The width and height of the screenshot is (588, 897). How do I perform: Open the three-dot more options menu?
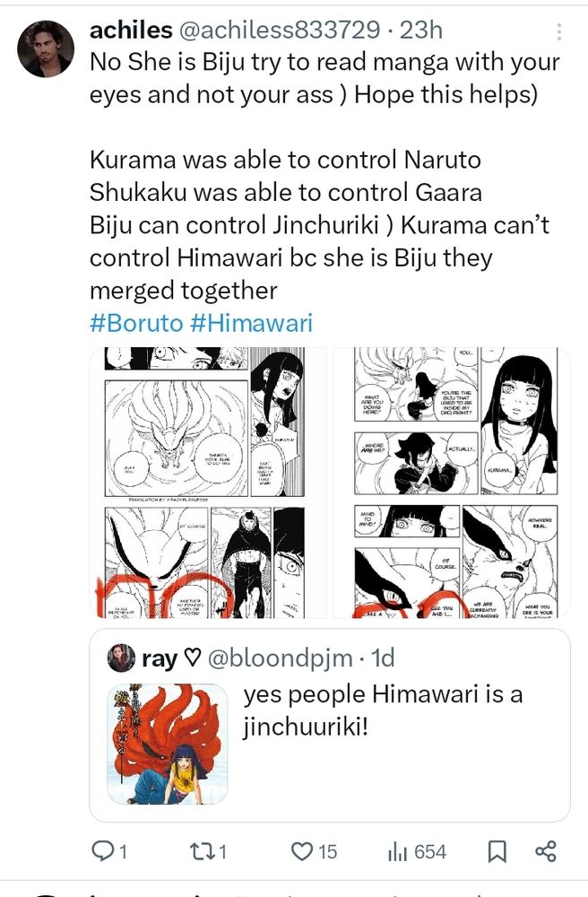[x=558, y=31]
